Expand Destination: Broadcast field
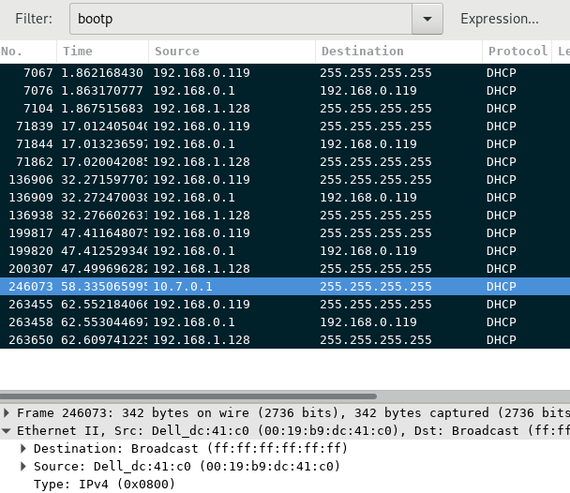The width and height of the screenshot is (570, 493). tap(23, 449)
